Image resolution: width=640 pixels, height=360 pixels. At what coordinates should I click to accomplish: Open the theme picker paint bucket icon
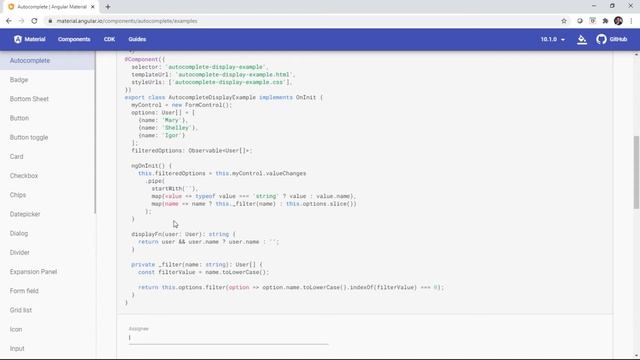click(x=582, y=39)
